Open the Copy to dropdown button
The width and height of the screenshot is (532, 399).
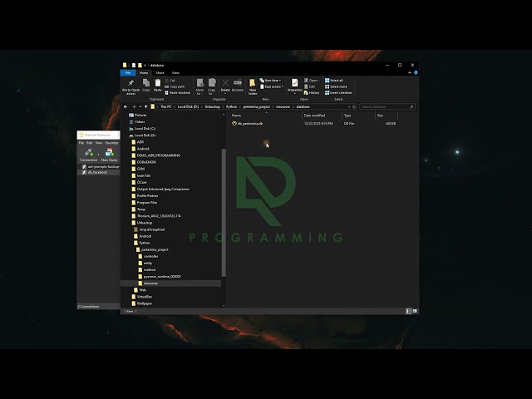[212, 86]
